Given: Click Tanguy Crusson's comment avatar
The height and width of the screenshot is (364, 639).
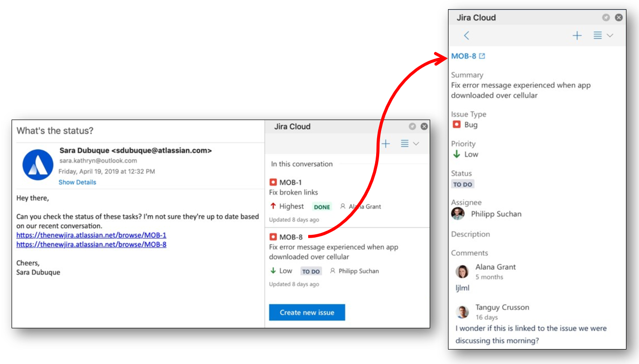Looking at the screenshot, I should 462,312.
